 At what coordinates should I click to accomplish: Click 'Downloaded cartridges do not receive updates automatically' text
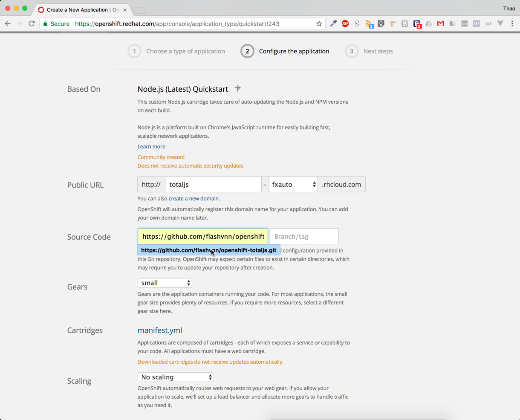(x=211, y=362)
